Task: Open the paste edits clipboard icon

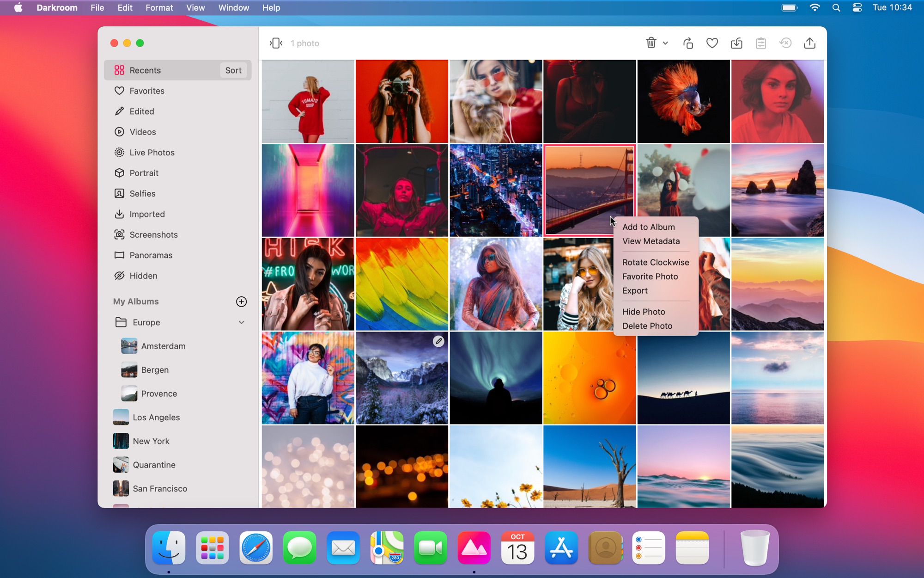Action: coord(761,43)
